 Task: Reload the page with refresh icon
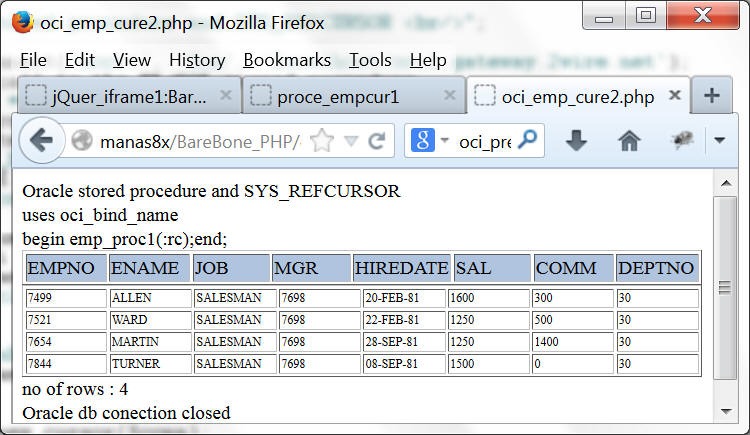[377, 141]
